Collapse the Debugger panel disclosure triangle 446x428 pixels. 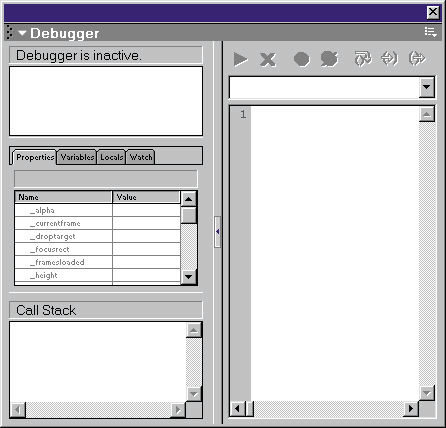click(22, 33)
